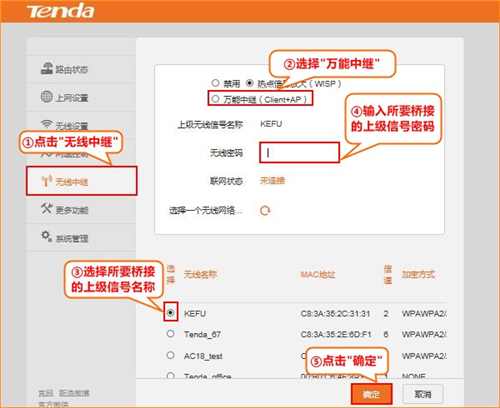Screen dimensions: 500x408
Task: Open the wireless relay antenna icon
Action: 47,181
